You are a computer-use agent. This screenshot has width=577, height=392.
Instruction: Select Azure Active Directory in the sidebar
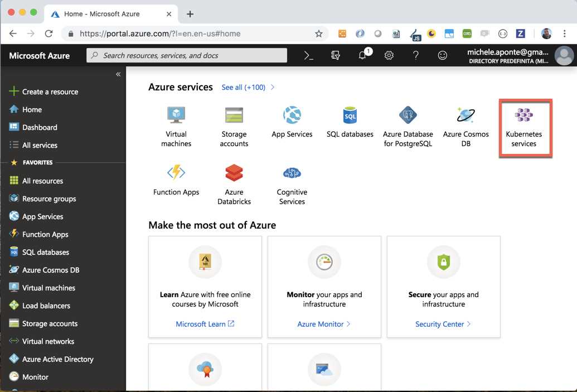[x=57, y=359]
